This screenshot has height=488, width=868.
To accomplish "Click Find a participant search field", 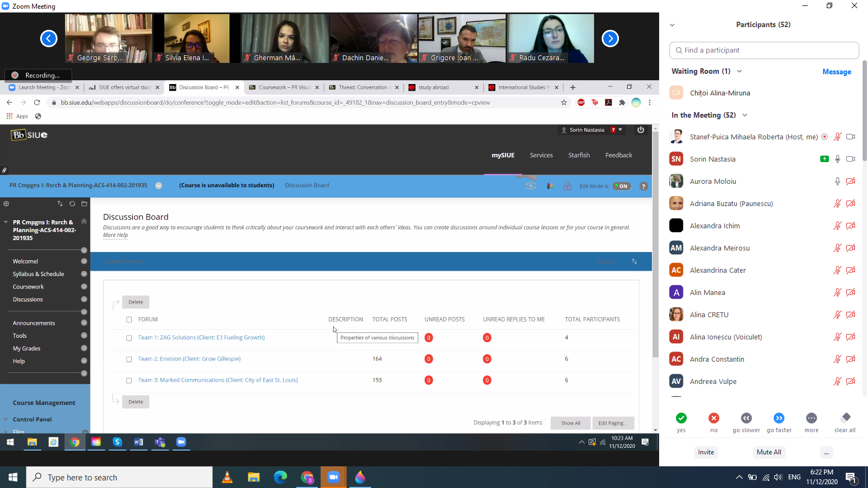I will [764, 50].
